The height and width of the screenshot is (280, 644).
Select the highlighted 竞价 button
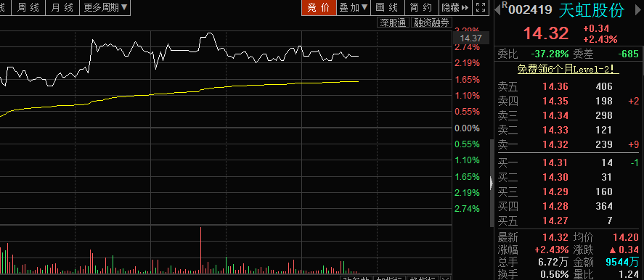coord(319,7)
